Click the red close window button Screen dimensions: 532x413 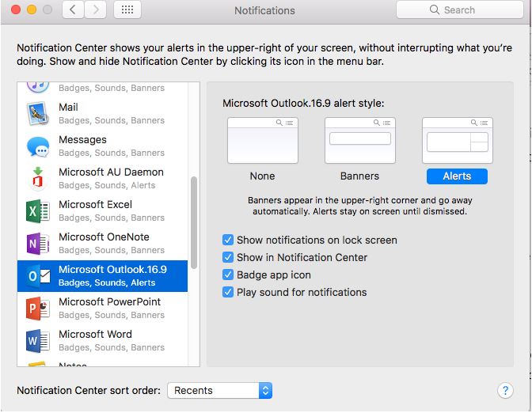point(16,9)
